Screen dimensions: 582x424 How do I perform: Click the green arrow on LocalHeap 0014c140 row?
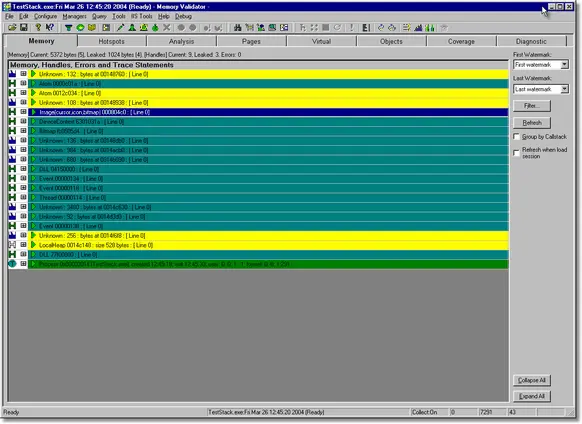(33, 245)
